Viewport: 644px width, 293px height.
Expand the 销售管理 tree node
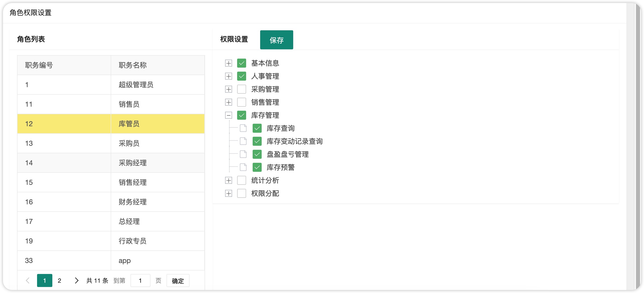click(x=229, y=102)
